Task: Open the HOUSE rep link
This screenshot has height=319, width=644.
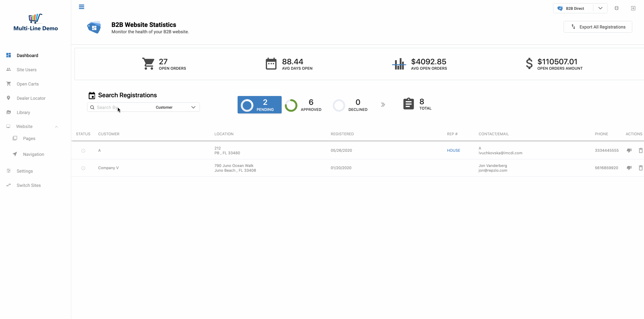Action: click(453, 150)
